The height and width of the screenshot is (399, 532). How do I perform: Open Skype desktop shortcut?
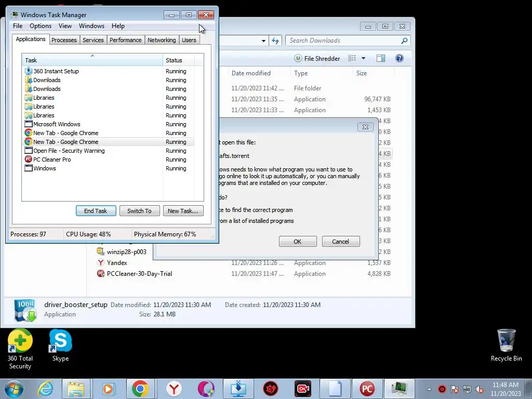(x=60, y=345)
